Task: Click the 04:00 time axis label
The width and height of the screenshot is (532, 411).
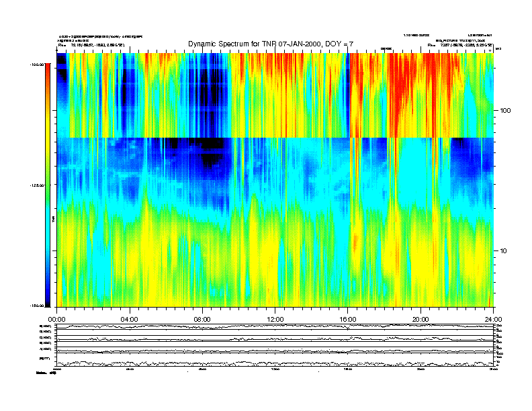Action: [130, 320]
